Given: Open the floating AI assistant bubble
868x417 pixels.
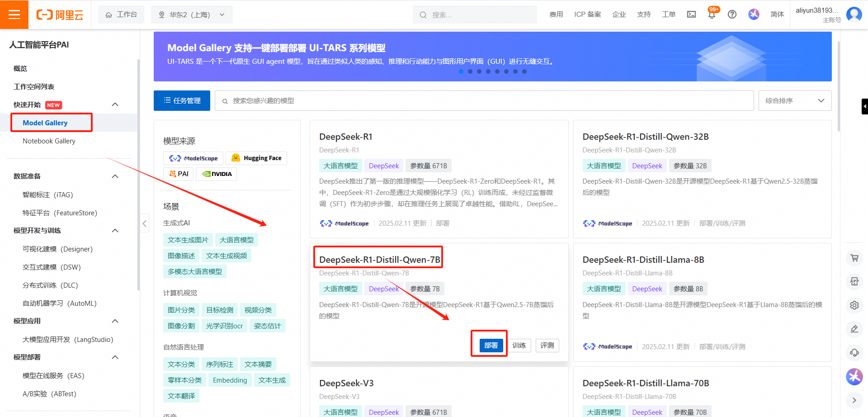Looking at the screenshot, I should pyautogui.click(x=854, y=376).
